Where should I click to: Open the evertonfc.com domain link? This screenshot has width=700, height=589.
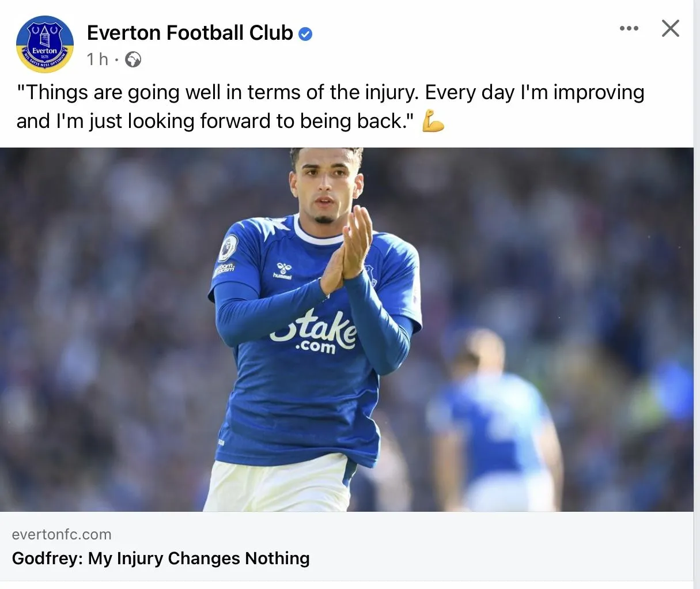coord(61,534)
